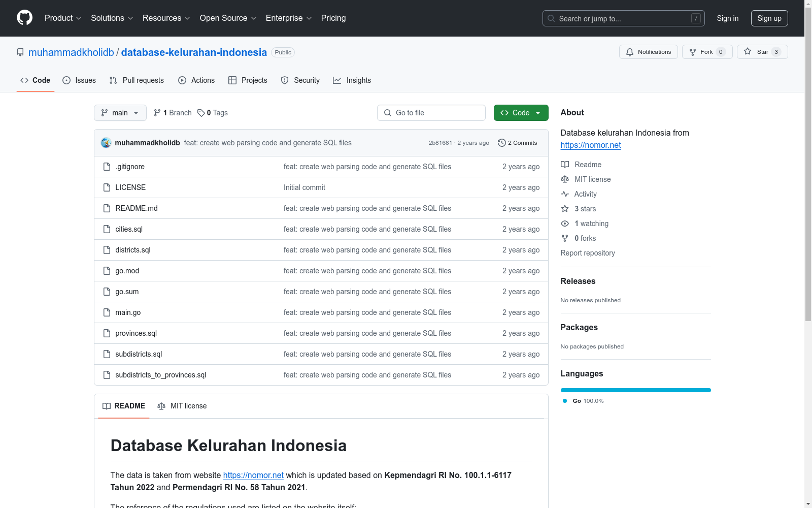Click the LICENSE file icon
Viewport: 812px width, 508px height.
click(107, 187)
